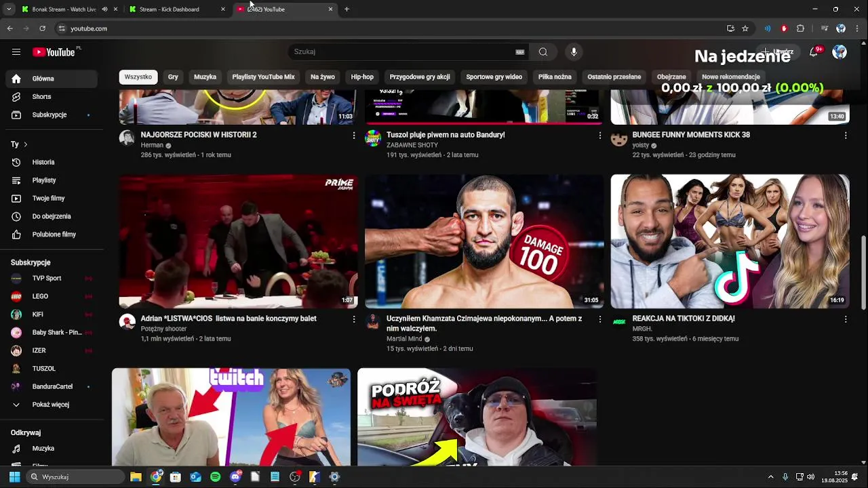The width and height of the screenshot is (868, 488).
Task: Open the browser extensions puzzle icon
Action: (800, 28)
